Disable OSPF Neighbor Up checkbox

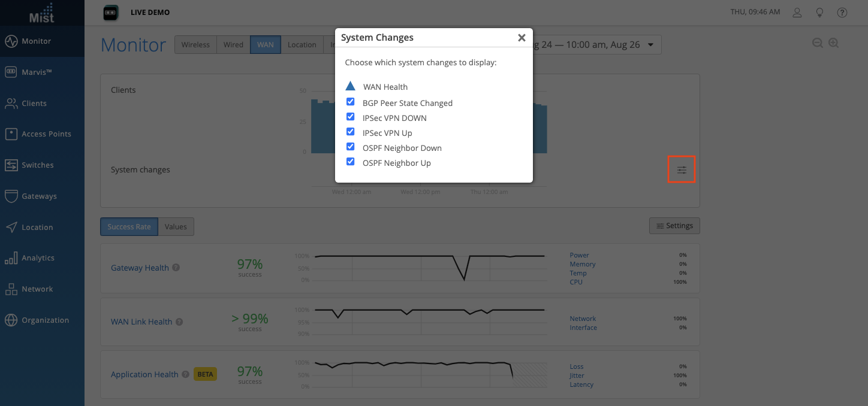(351, 162)
